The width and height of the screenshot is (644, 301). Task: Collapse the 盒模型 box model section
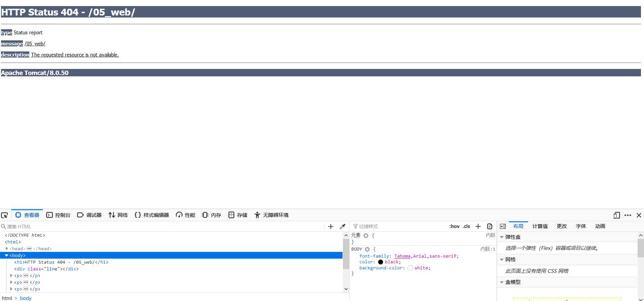(x=502, y=282)
